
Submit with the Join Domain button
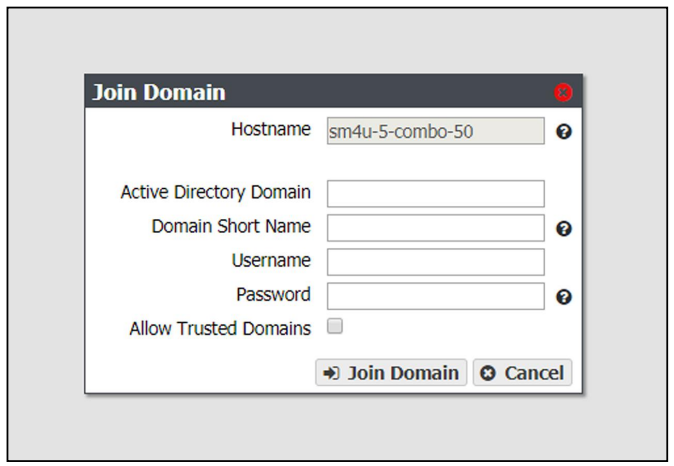[x=391, y=372]
